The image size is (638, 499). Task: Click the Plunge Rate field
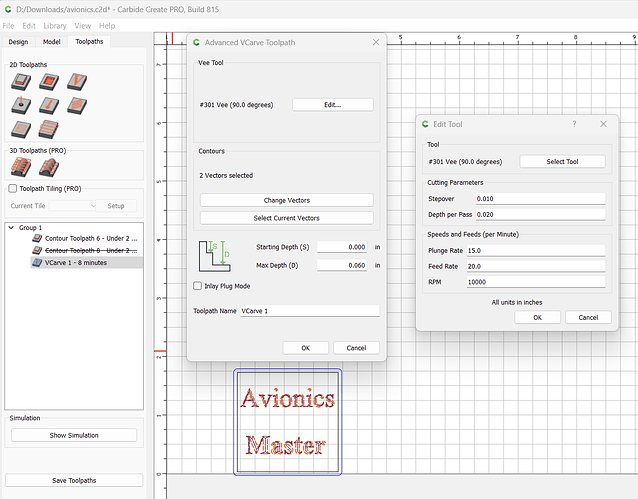tap(536, 250)
